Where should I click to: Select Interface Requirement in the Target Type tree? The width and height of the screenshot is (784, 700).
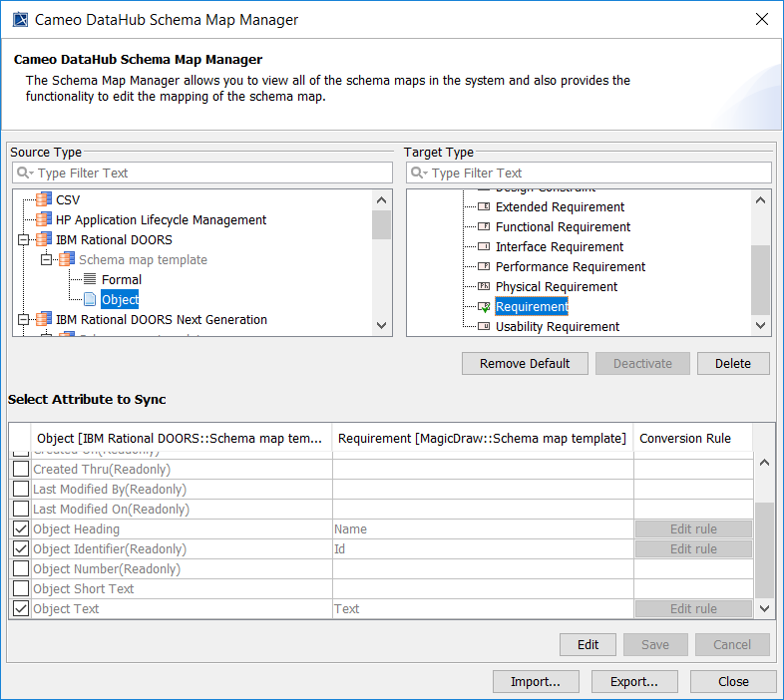coord(559,247)
